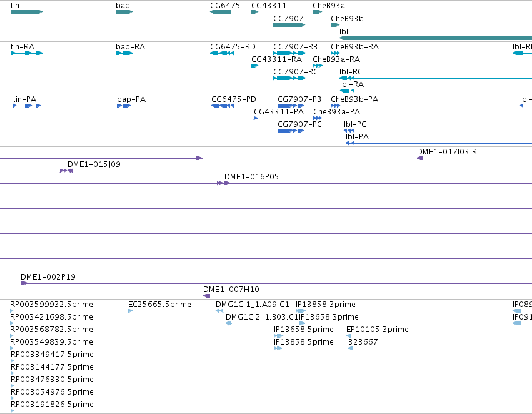The image size is (532, 414).
Task: Select the DME1-017I03.R clone end glyph
Action: point(419,158)
